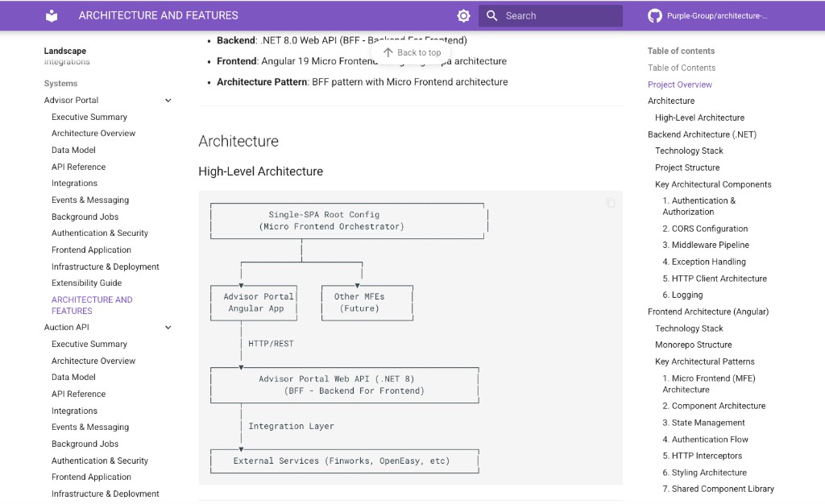Open Auction API in the sidebar

tap(67, 327)
